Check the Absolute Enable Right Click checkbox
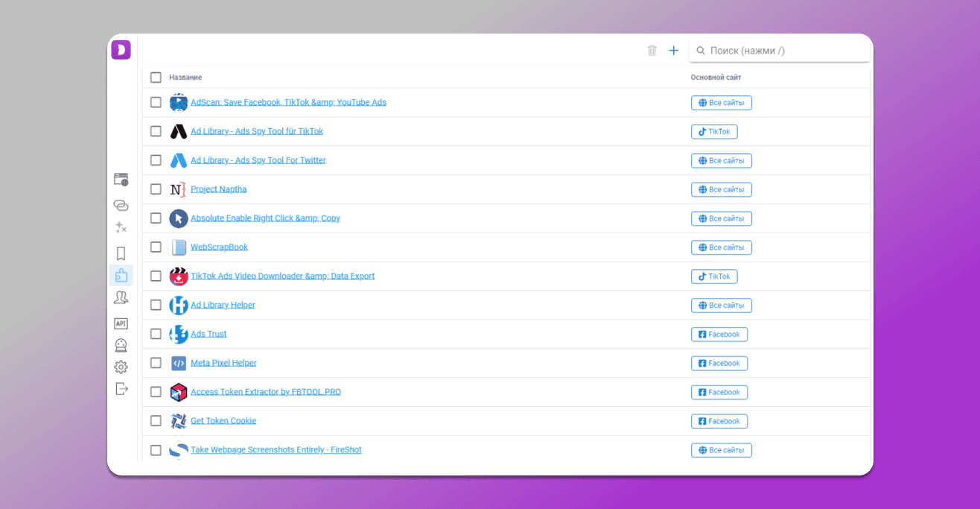 pyautogui.click(x=156, y=218)
